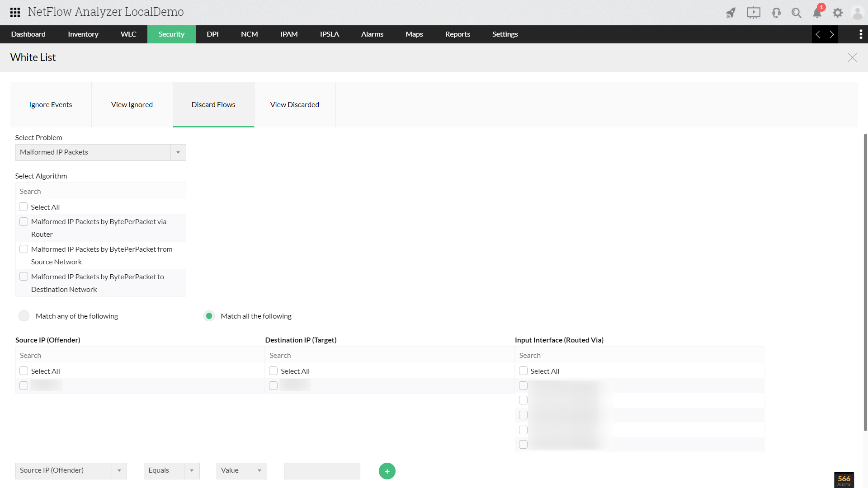This screenshot has height=488, width=868.
Task: Click the green plus add-criteria button
Action: pos(387,471)
